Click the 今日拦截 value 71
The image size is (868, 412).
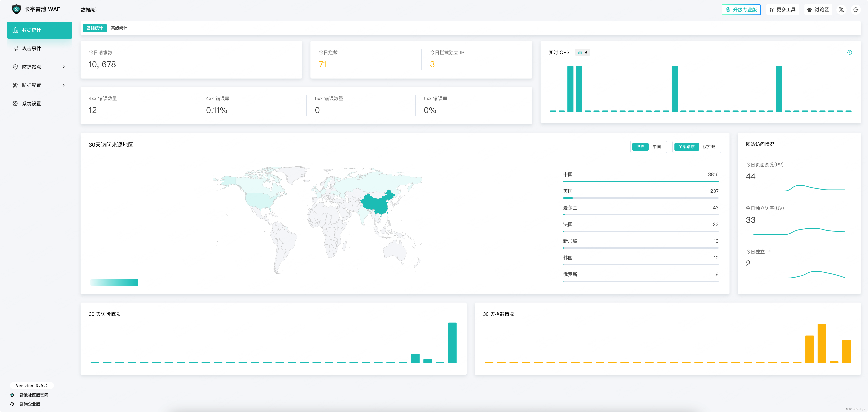322,64
